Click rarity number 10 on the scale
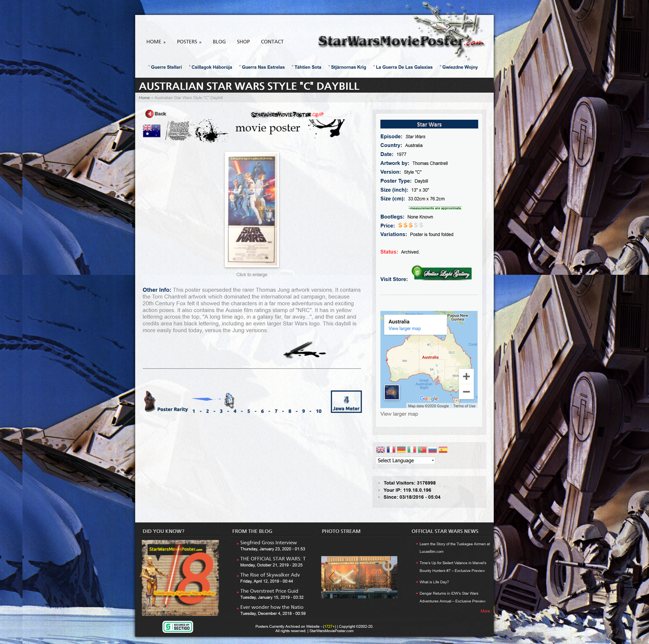 318,411
